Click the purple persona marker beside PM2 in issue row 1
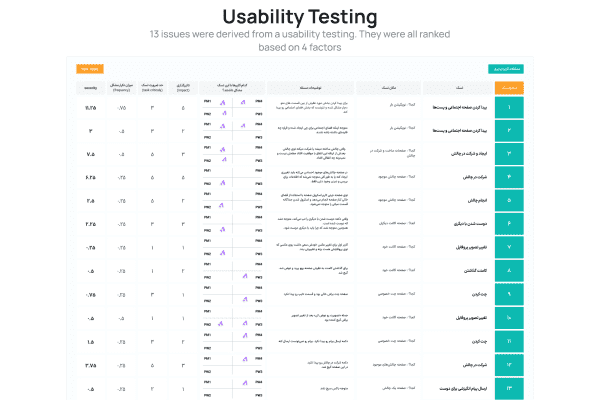 click(225, 113)
